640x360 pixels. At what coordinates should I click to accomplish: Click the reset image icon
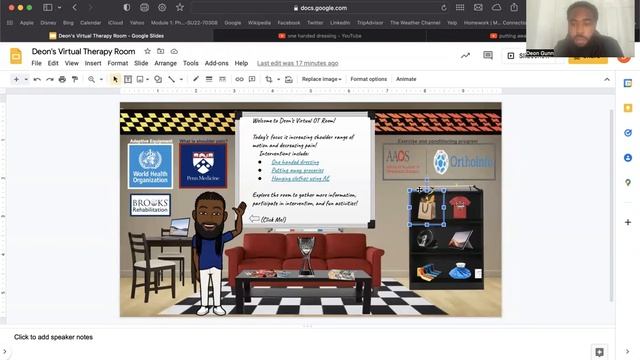pyautogui.click(x=289, y=79)
